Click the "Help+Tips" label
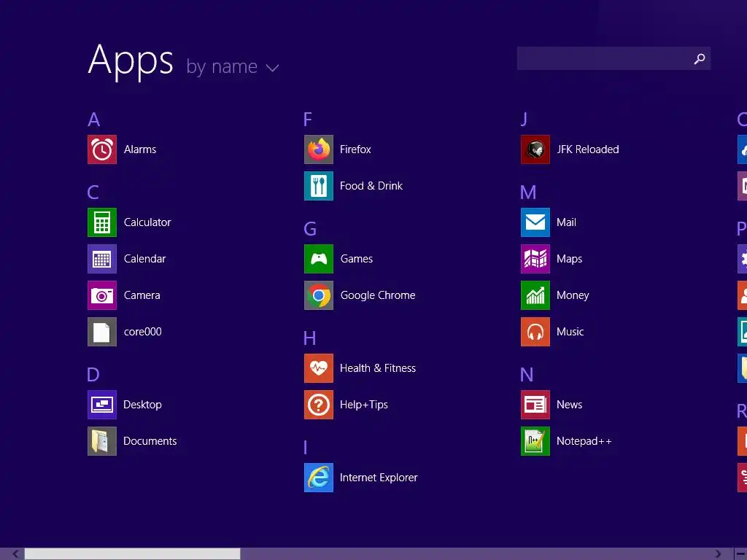The height and width of the screenshot is (560, 747). click(364, 405)
